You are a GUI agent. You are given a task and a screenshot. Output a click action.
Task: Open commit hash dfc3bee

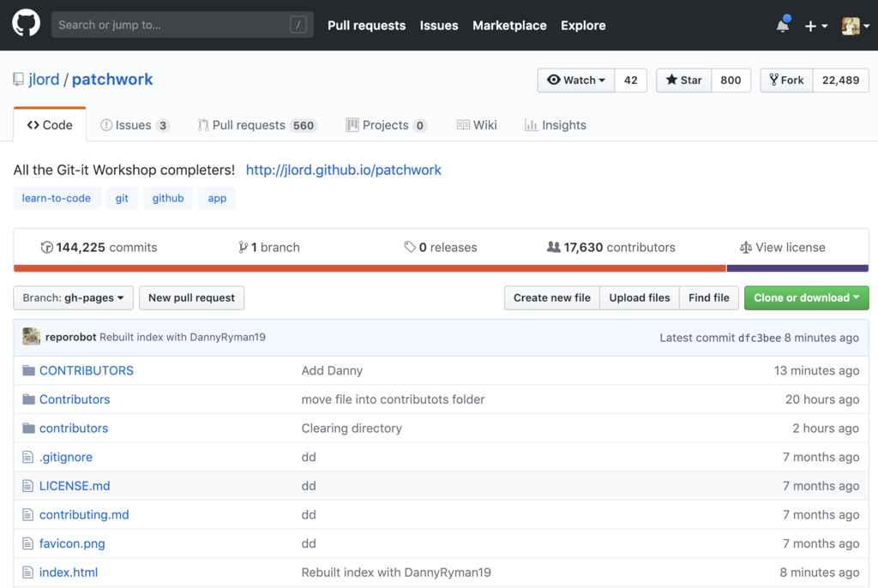(x=760, y=338)
